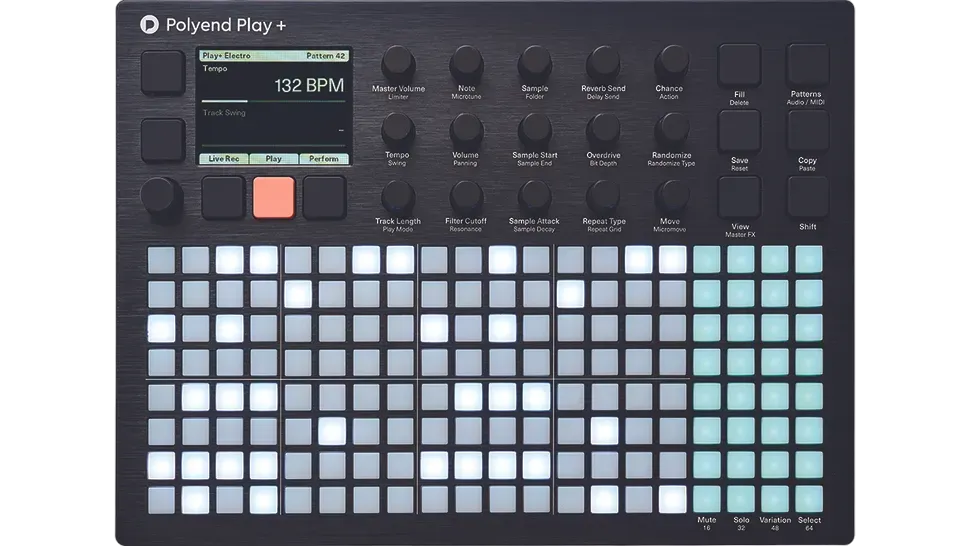Image resolution: width=970 pixels, height=546 pixels.
Task: Select the Perform tab on the screen
Action: 324,159
